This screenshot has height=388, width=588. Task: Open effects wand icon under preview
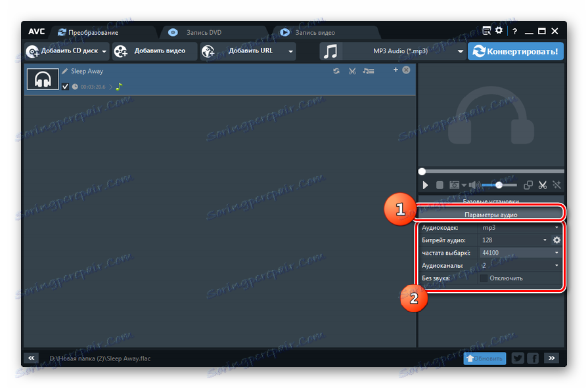pos(556,185)
